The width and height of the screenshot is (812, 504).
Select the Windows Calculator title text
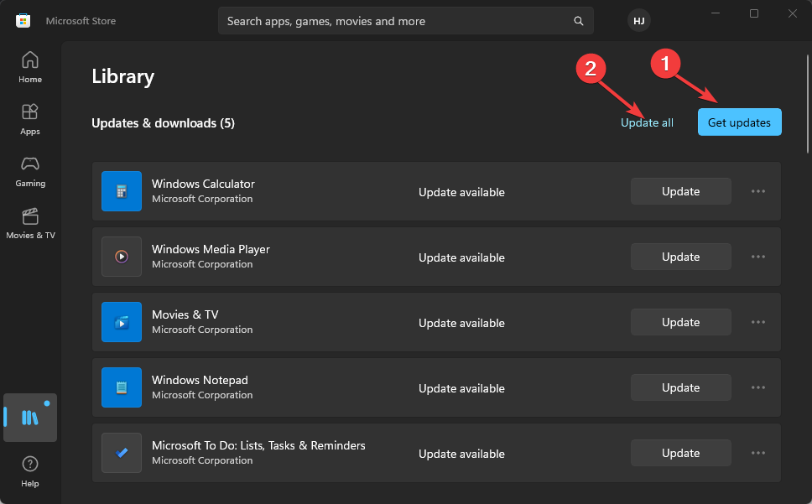[x=203, y=184]
